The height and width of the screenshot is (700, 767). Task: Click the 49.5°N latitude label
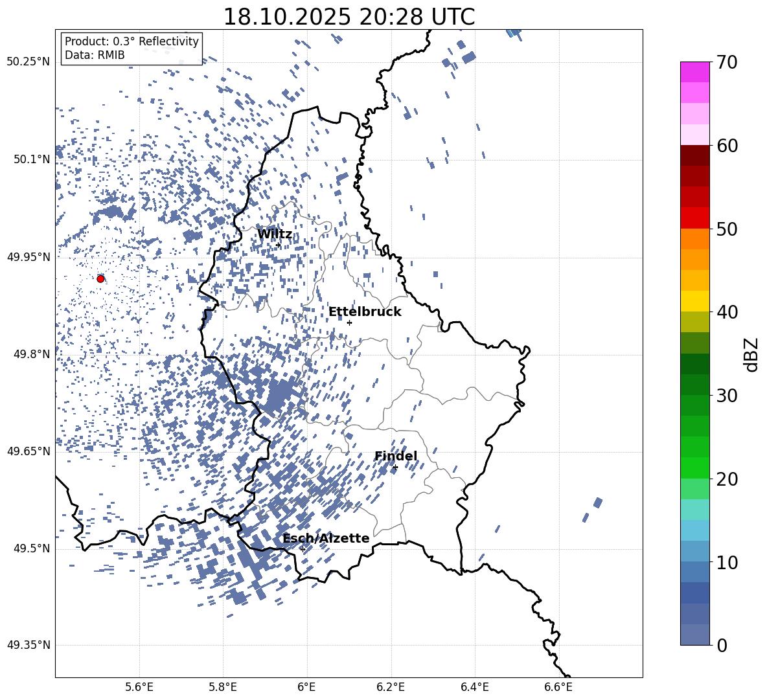[32, 548]
